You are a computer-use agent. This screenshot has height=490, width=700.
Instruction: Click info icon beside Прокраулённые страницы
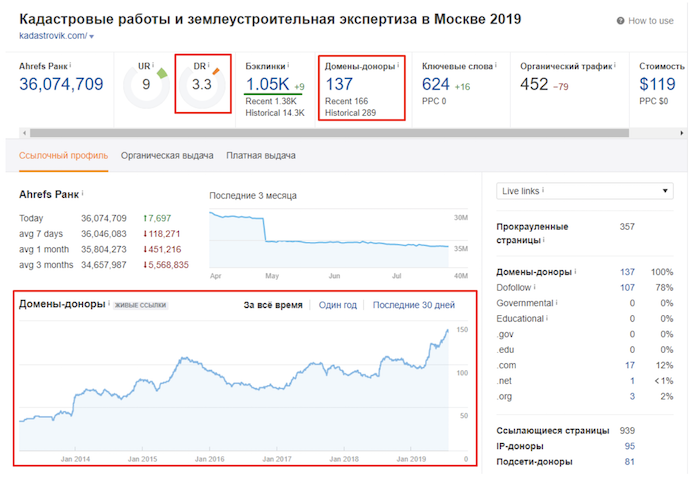pyautogui.click(x=543, y=241)
